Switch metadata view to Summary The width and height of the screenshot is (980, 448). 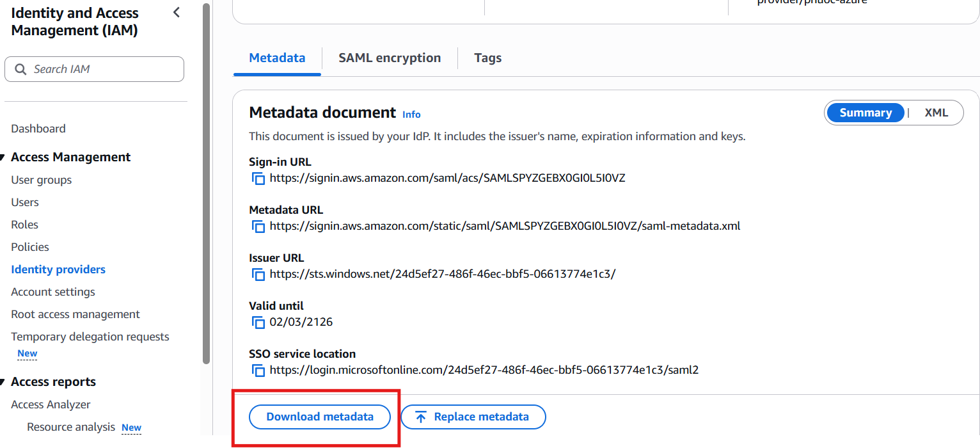(865, 113)
